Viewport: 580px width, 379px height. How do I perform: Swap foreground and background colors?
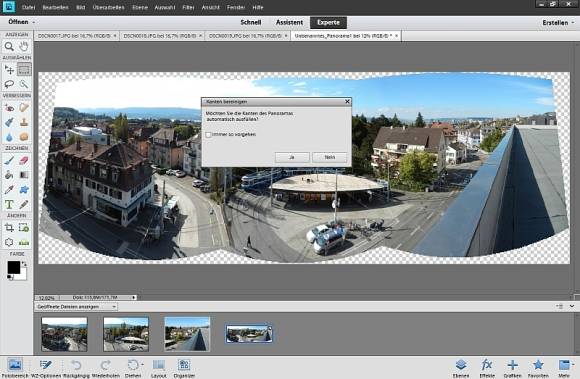point(24,264)
